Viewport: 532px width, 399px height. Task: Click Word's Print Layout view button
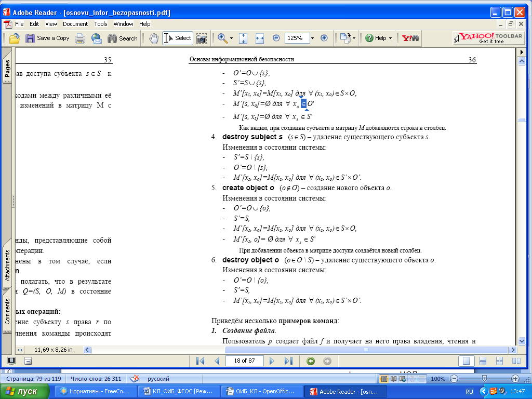384,379
